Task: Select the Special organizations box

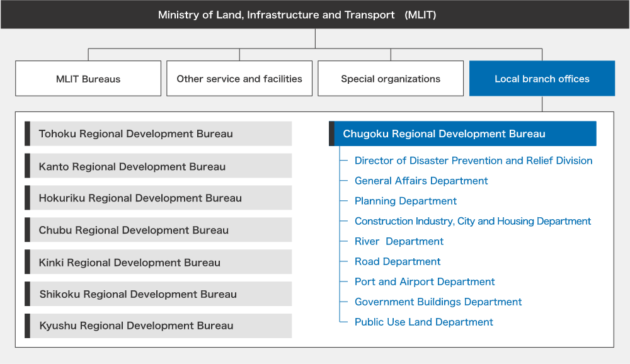Action: (x=391, y=78)
